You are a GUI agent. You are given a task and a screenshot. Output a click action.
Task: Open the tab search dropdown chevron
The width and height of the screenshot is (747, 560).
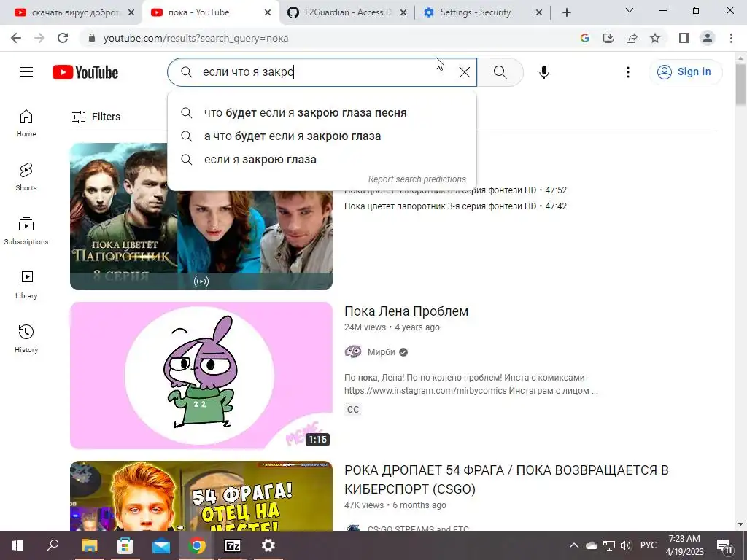[x=630, y=10]
